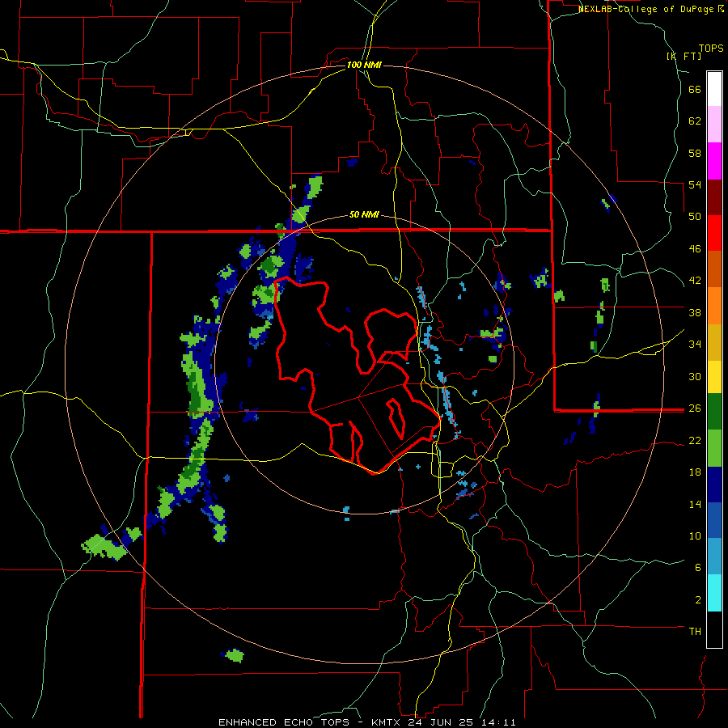Choose the dark orange legend color band
This screenshot has width=728, height=728.
[x=714, y=269]
